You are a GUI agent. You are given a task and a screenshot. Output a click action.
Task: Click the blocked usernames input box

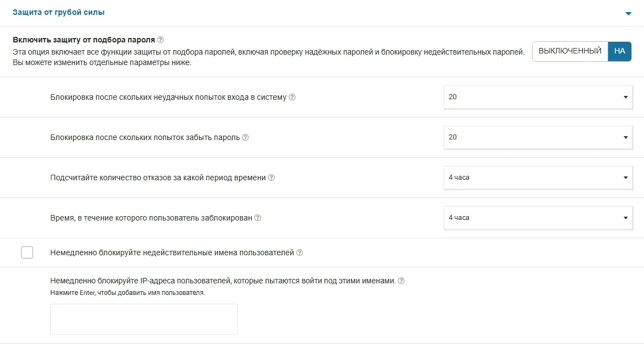143,319
